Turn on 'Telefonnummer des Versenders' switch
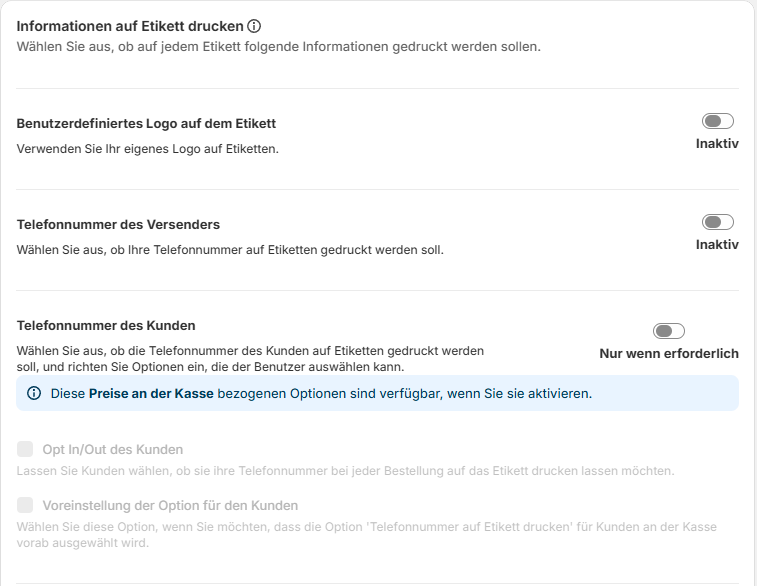This screenshot has width=757, height=586. pos(717,222)
